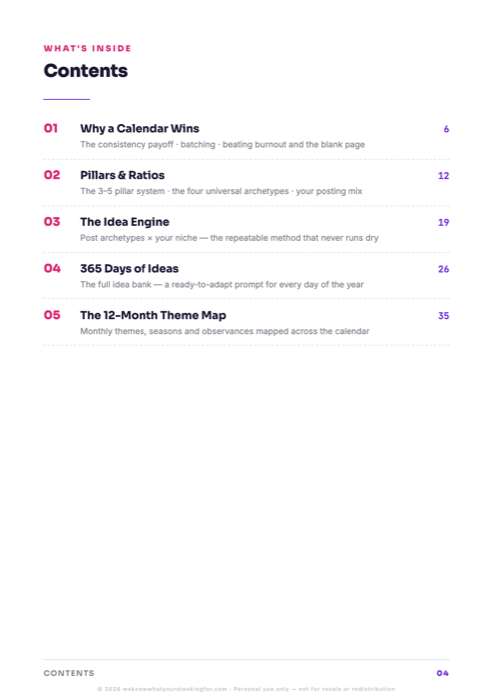Jump to page 26 entry
This screenshot has width=493, height=700.
click(x=443, y=269)
